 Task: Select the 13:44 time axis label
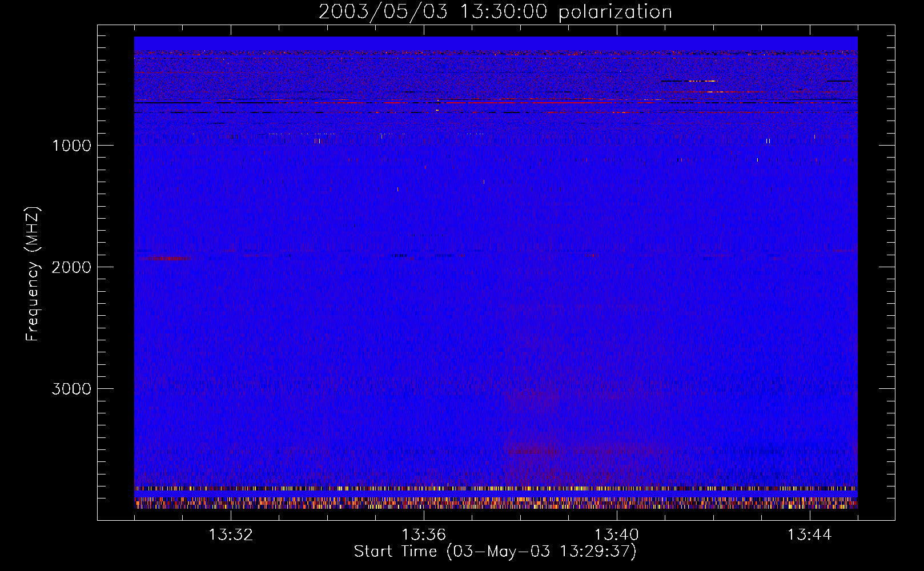[810, 535]
